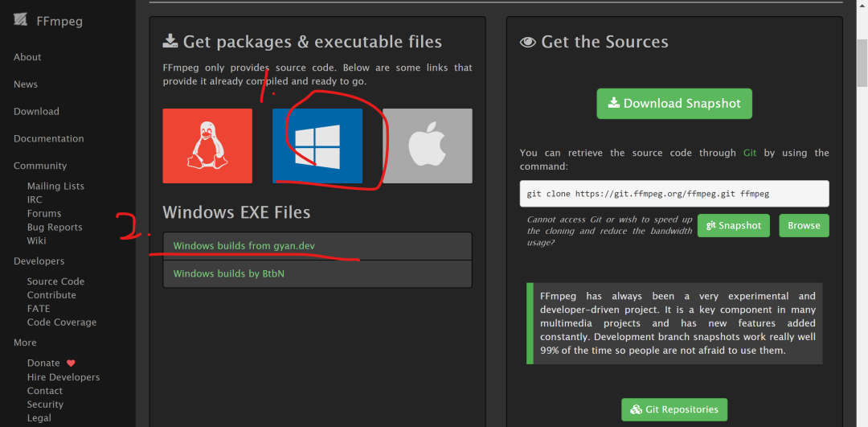Go to Documentation in sidebar
The image size is (868, 427).
pos(49,138)
